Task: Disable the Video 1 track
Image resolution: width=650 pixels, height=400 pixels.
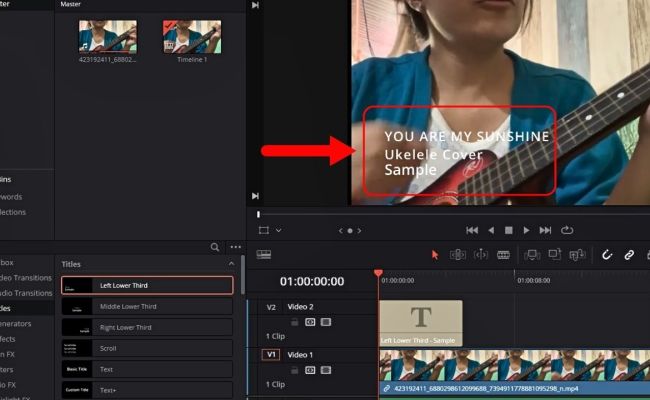Action: [x=326, y=370]
